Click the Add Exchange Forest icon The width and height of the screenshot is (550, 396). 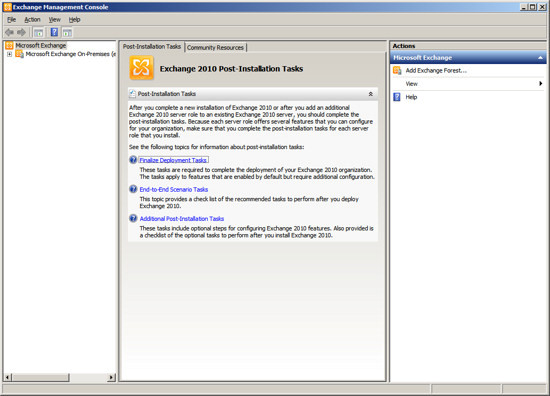(x=397, y=70)
